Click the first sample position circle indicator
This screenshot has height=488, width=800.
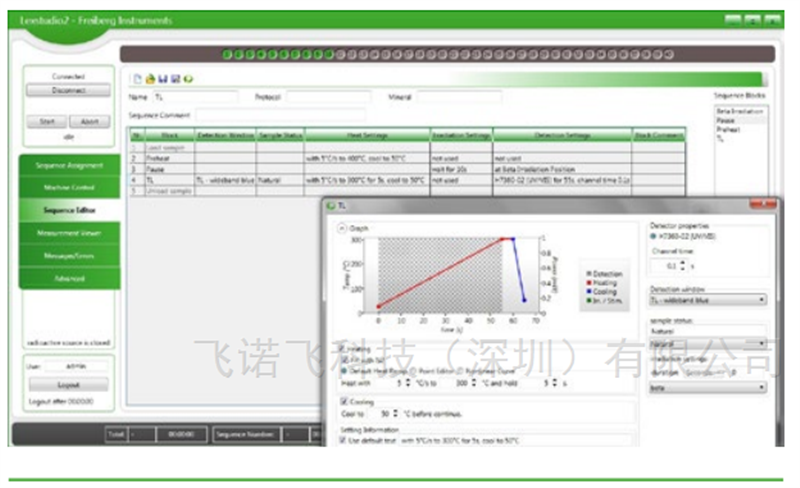227,55
